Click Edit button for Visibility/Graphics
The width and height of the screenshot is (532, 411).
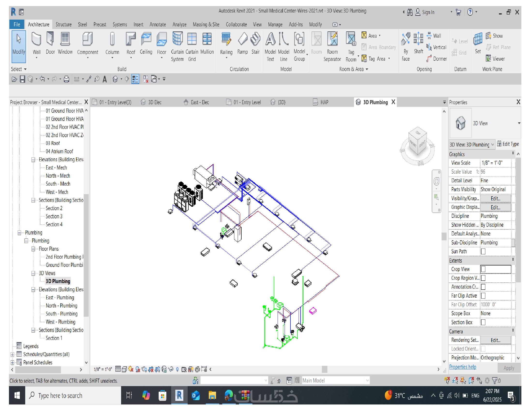495,198
